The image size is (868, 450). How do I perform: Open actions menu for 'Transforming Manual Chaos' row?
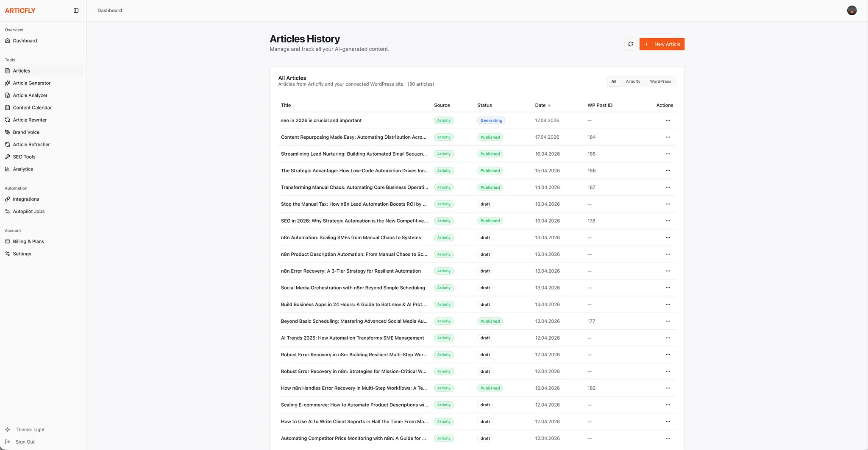pos(668,187)
